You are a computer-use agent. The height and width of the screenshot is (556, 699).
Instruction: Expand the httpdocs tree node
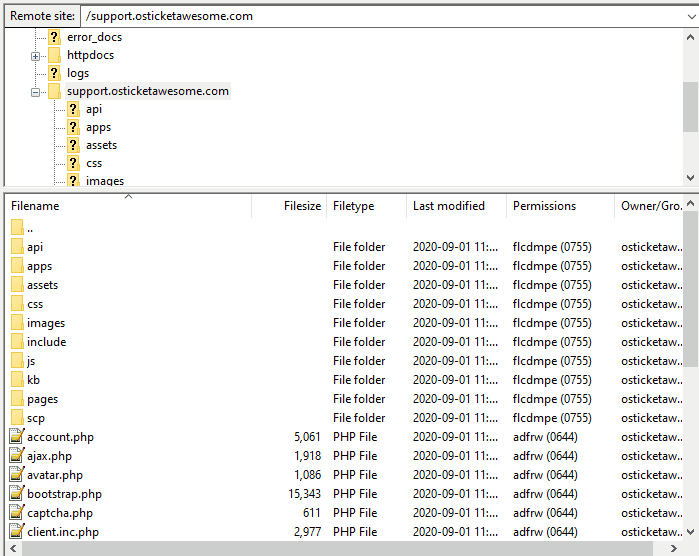point(35,56)
